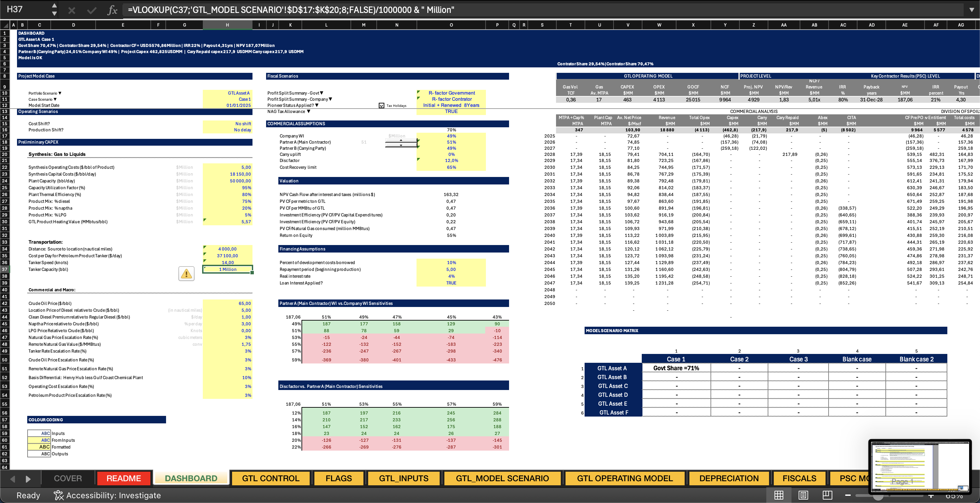Open Pioneer Status Applied dropdown arrow

316,105
